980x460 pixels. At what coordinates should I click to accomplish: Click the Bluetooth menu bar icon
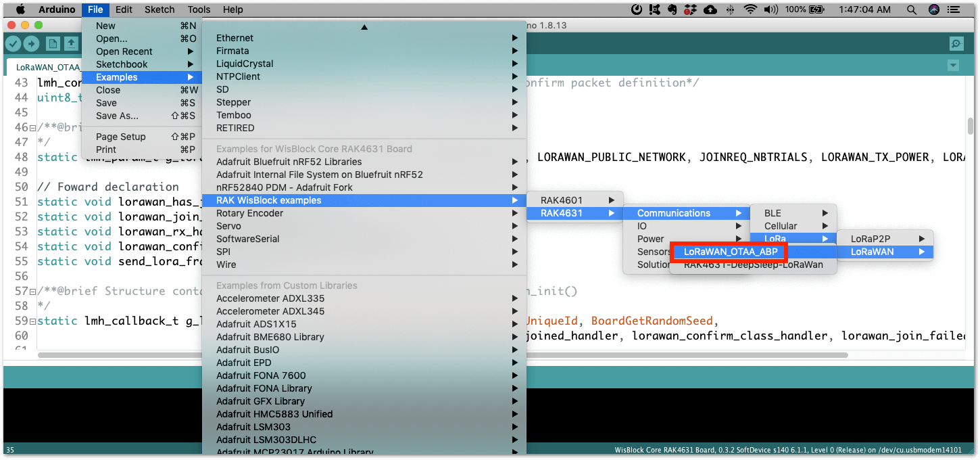click(730, 9)
